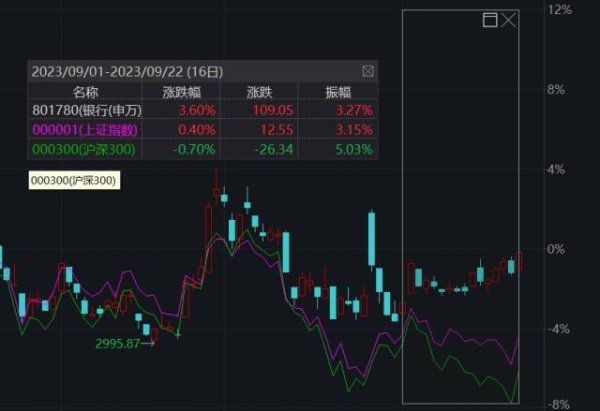Select the 000001(上证指数) row name

coord(85,130)
